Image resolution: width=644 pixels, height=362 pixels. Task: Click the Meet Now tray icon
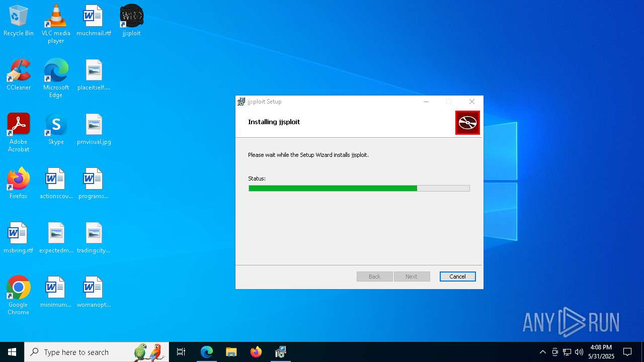pos(555,352)
